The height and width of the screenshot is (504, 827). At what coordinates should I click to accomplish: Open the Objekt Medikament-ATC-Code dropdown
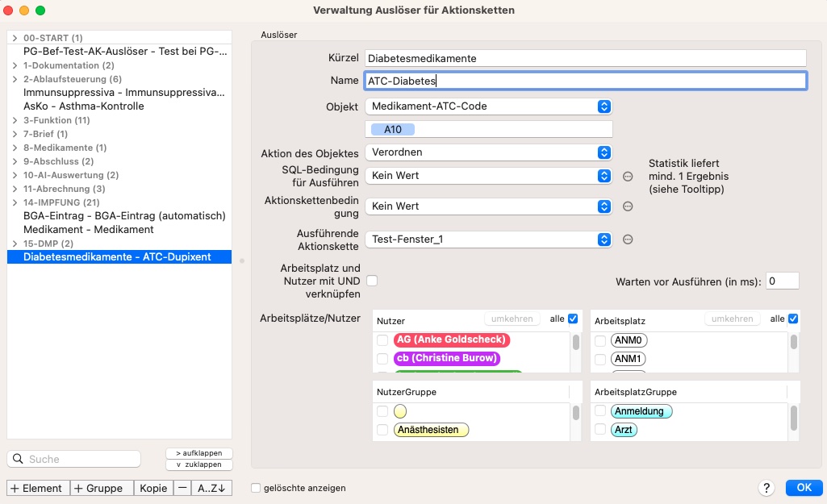pos(488,106)
